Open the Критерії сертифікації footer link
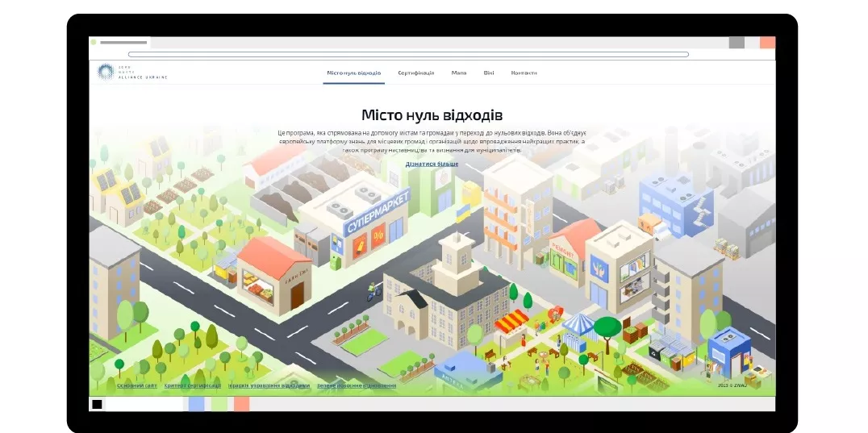Viewport: 868px width, 433px height. pos(192,385)
